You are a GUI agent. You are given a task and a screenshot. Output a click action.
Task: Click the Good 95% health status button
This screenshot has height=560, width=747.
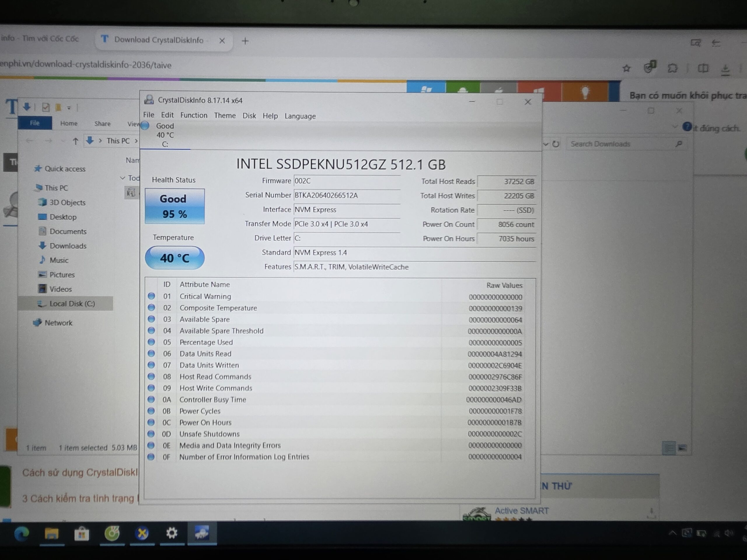click(174, 206)
